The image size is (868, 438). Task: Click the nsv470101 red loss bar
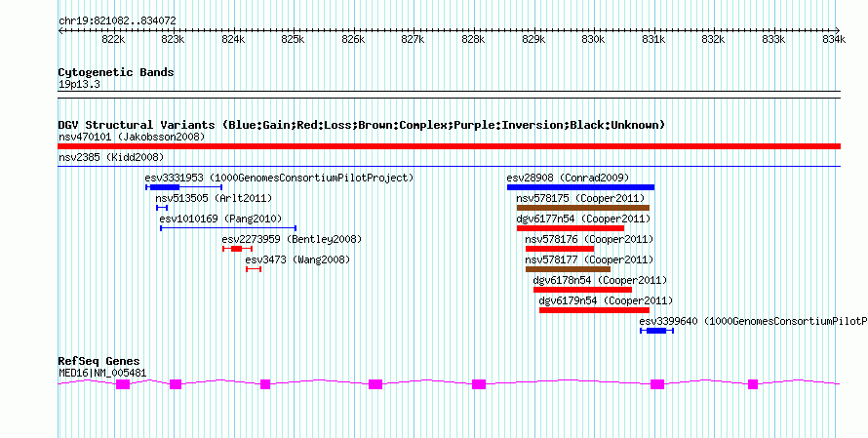coord(449,146)
